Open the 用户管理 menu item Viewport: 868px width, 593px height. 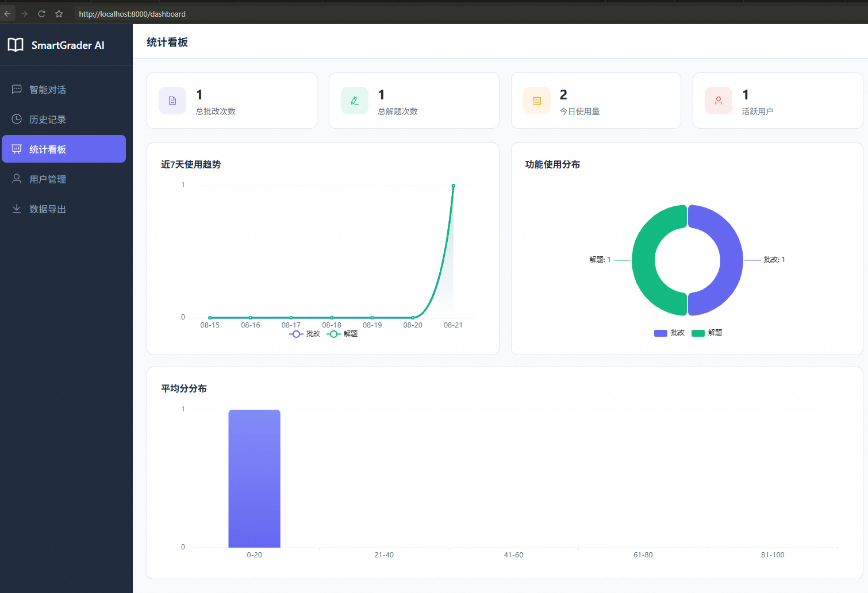(x=64, y=179)
